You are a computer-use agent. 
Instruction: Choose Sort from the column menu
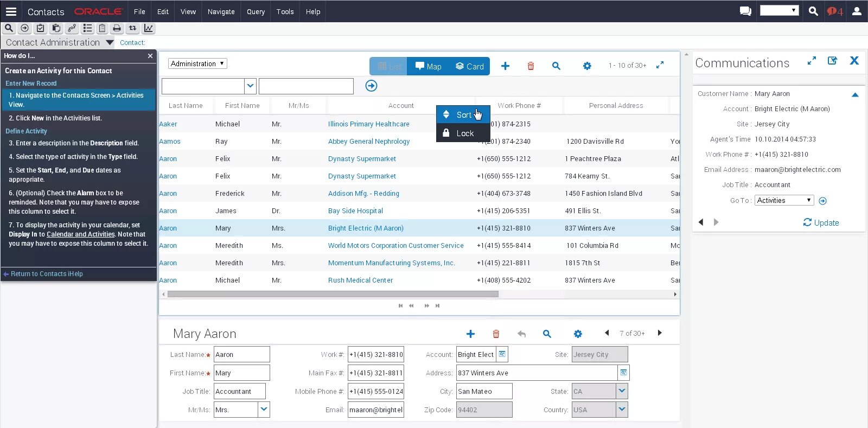pos(463,114)
